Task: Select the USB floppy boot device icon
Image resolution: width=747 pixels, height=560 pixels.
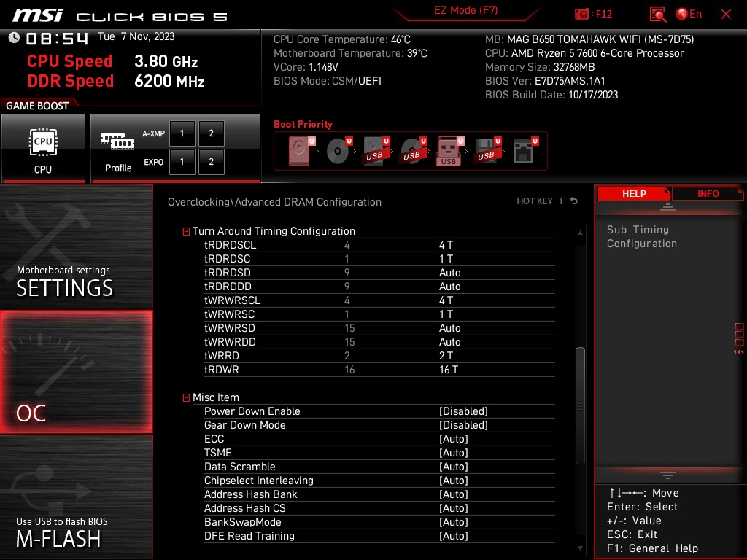Action: click(x=487, y=150)
